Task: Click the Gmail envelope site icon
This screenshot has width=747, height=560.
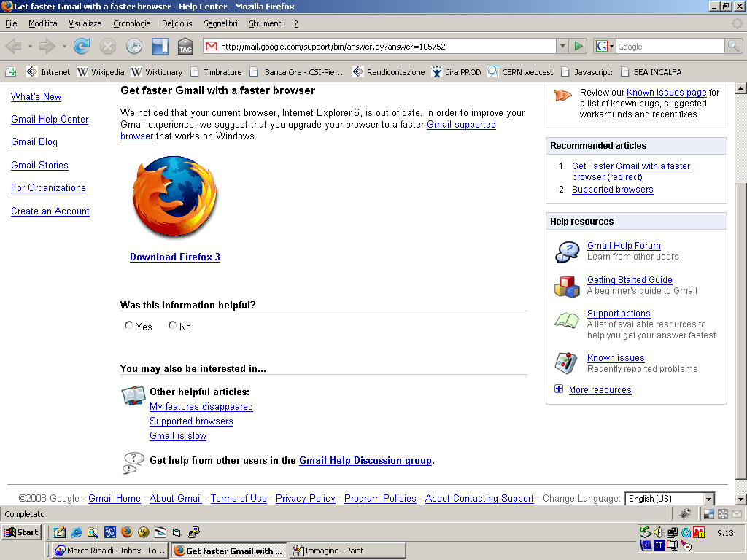Action: 212,46
